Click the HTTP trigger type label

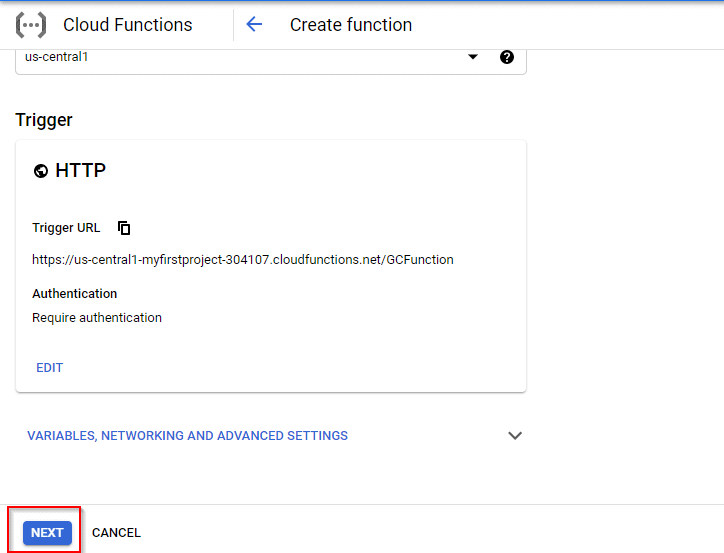[81, 170]
